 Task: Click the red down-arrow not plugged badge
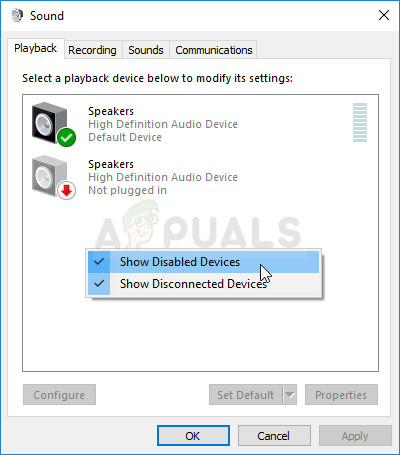[x=66, y=191]
